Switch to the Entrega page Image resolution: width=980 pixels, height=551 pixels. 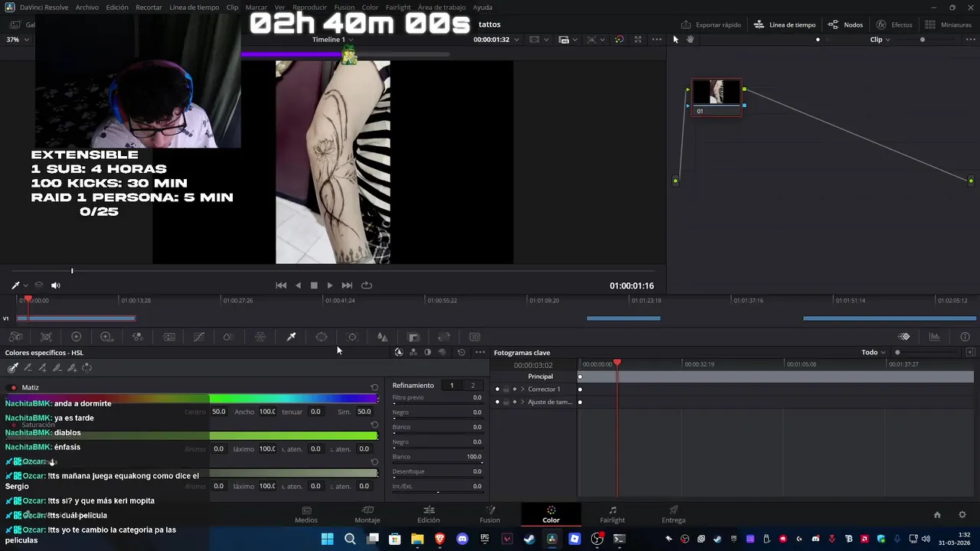point(674,514)
